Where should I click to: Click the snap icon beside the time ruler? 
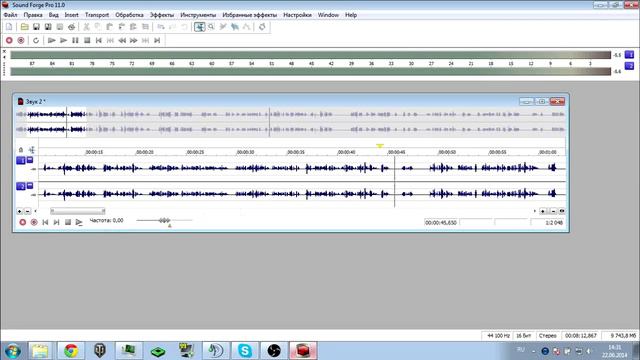(31, 150)
